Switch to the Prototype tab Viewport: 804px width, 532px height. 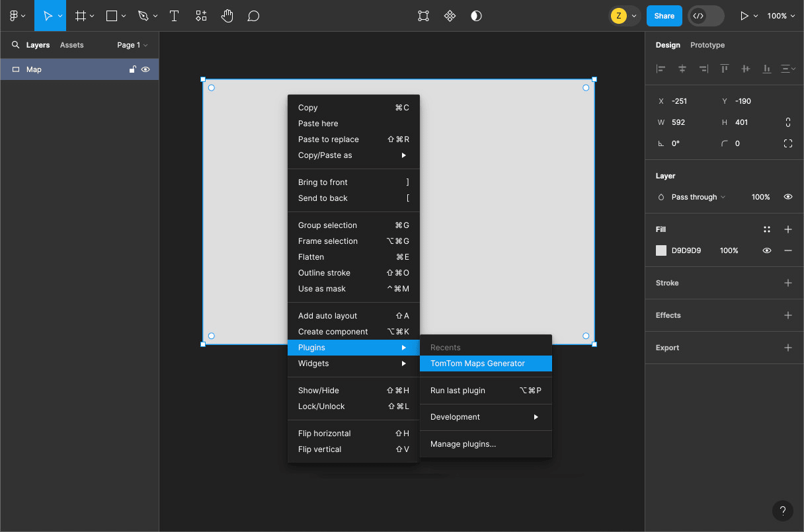(707, 45)
